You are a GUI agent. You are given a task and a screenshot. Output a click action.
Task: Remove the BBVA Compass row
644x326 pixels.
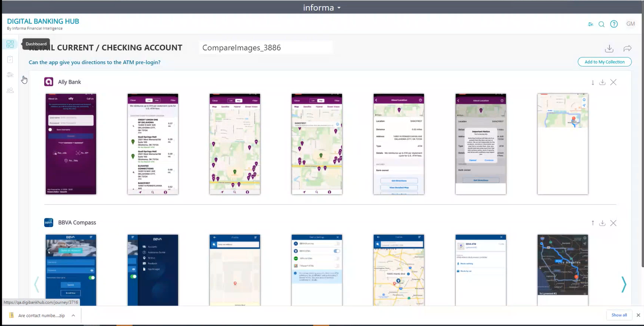pos(613,223)
